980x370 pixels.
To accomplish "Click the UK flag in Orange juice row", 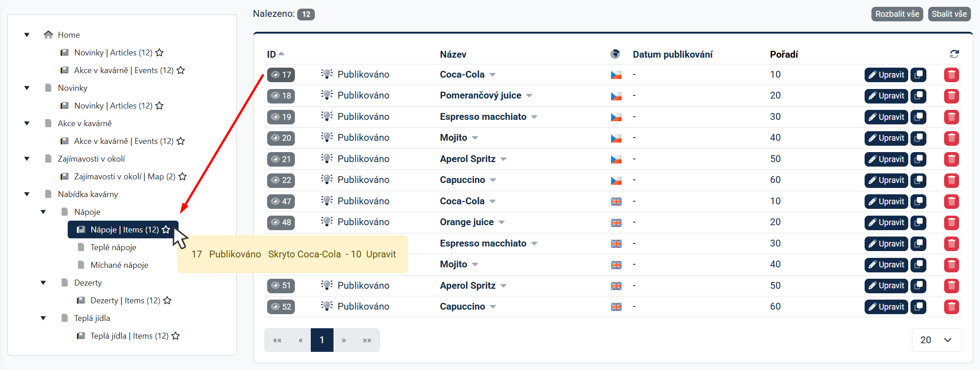I will tap(616, 222).
